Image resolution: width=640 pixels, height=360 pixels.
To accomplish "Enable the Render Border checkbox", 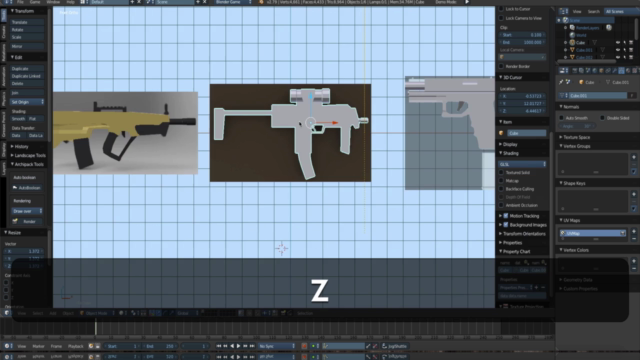I will pos(501,66).
